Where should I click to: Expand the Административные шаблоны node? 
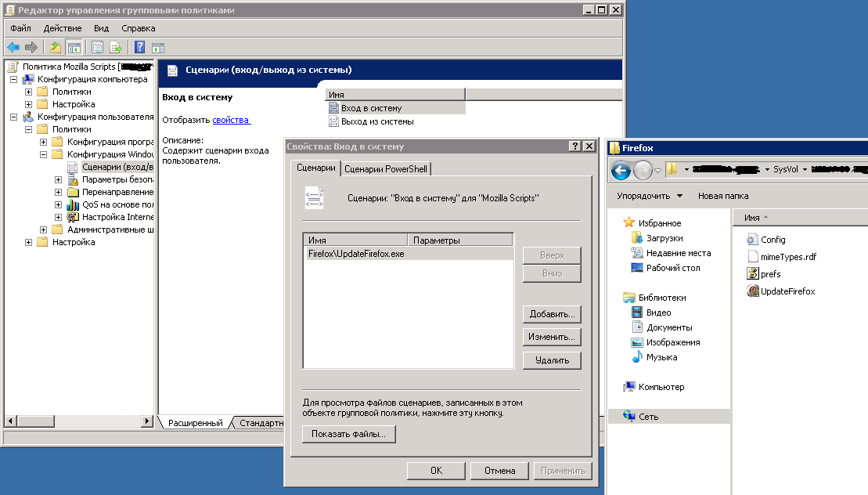[44, 229]
